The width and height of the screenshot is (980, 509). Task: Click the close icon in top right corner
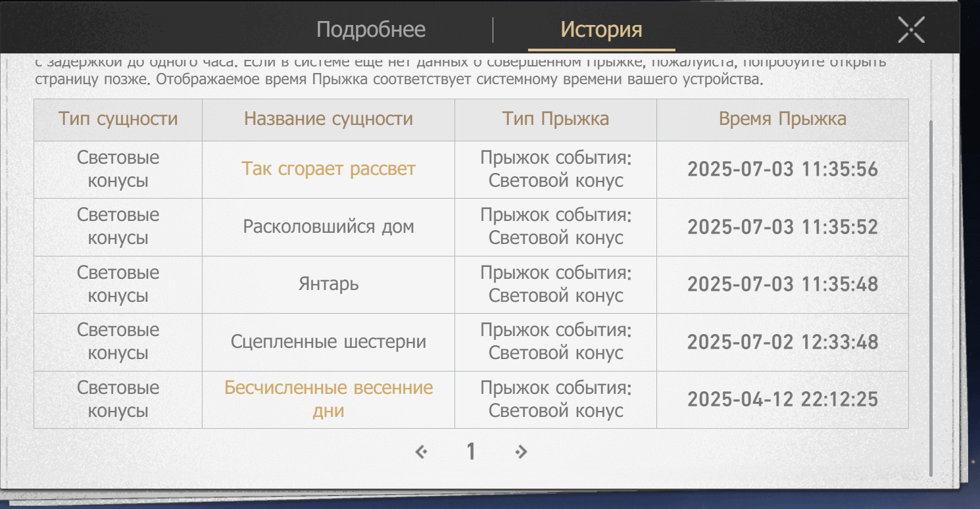tap(911, 28)
